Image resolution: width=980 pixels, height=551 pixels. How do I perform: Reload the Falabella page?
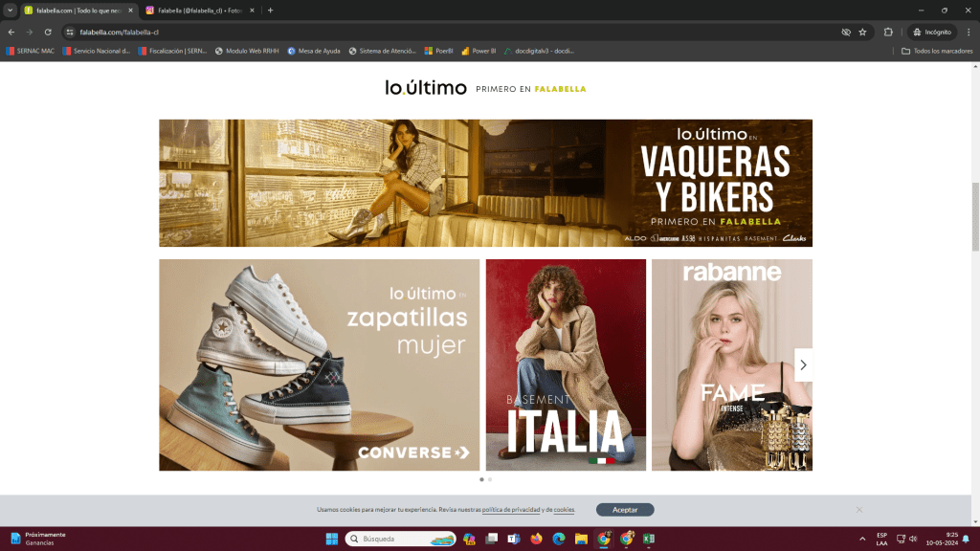[x=48, y=32]
